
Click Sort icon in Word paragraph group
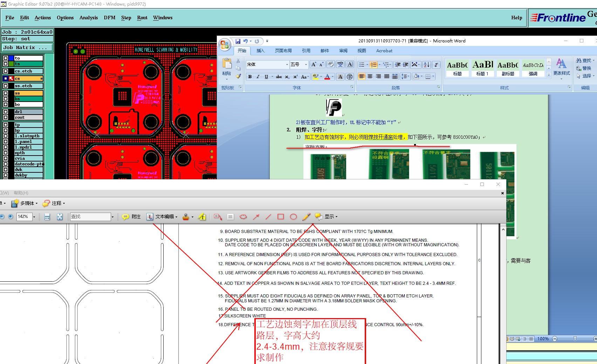[x=427, y=64]
